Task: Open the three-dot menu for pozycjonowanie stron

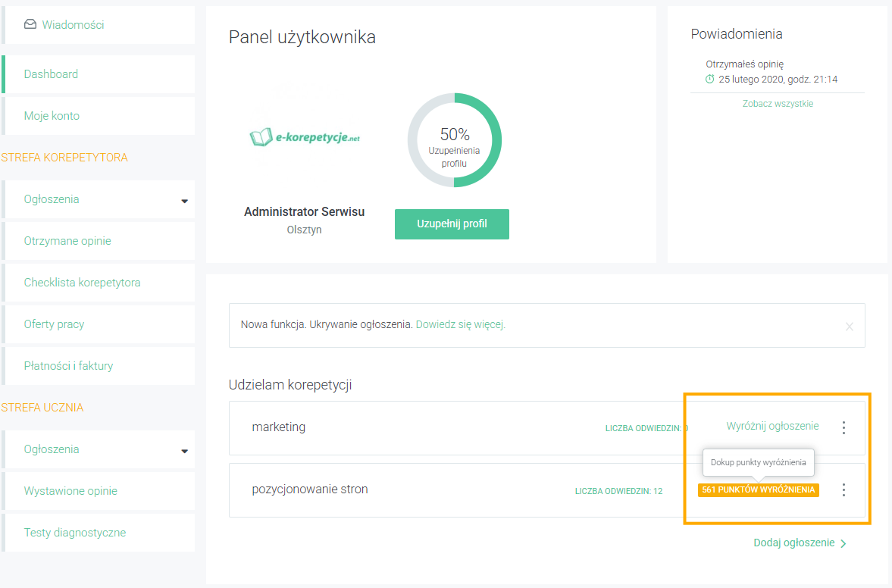Action: [843, 489]
